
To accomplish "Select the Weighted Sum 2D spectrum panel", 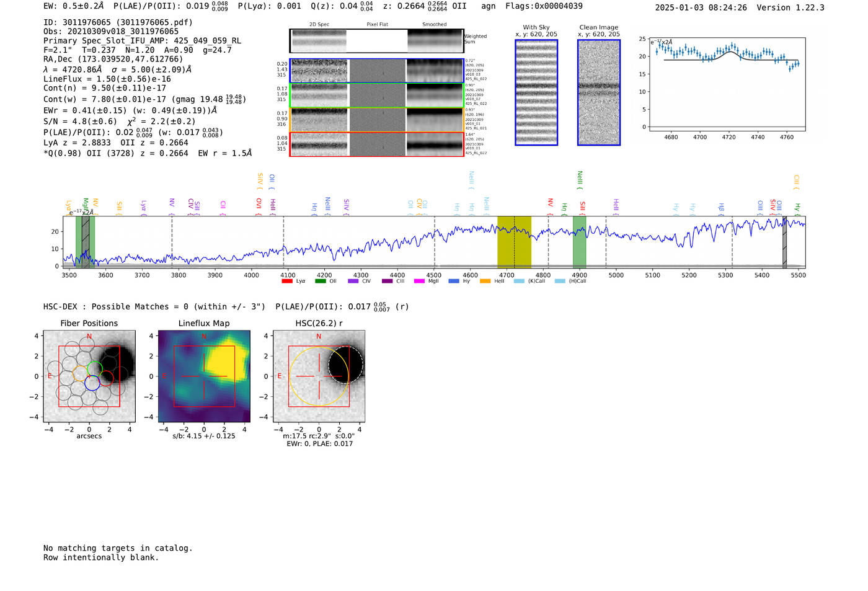I will [x=376, y=41].
